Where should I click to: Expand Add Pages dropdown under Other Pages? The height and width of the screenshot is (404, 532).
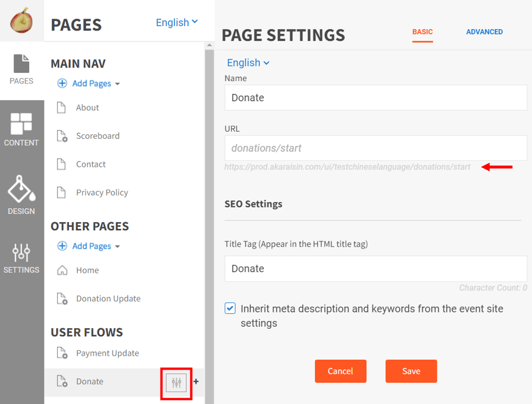tap(89, 246)
